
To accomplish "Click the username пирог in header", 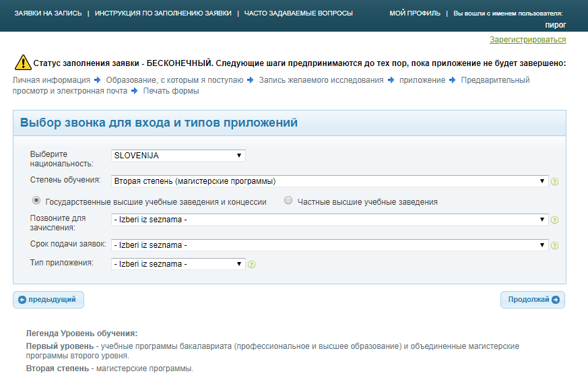I will coord(556,25).
